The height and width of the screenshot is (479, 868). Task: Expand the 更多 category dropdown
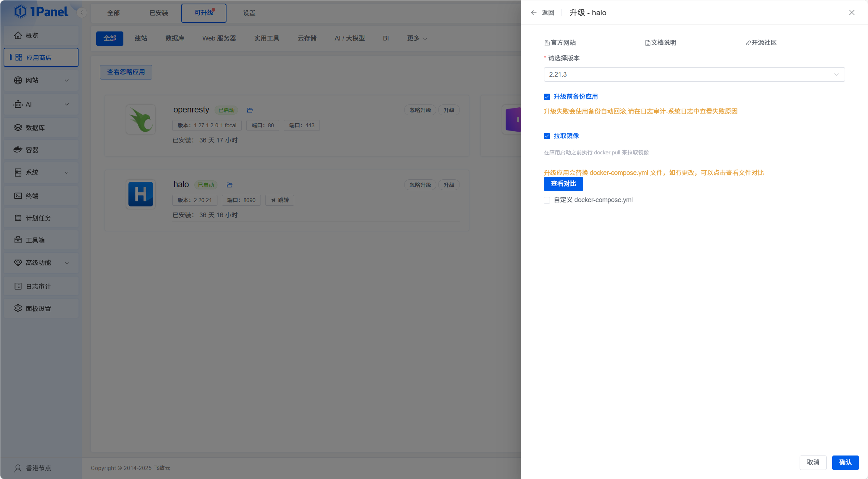click(416, 38)
